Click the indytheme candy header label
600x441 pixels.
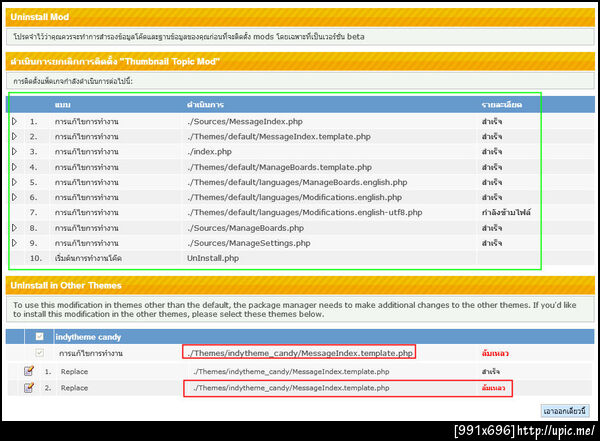[88, 337]
